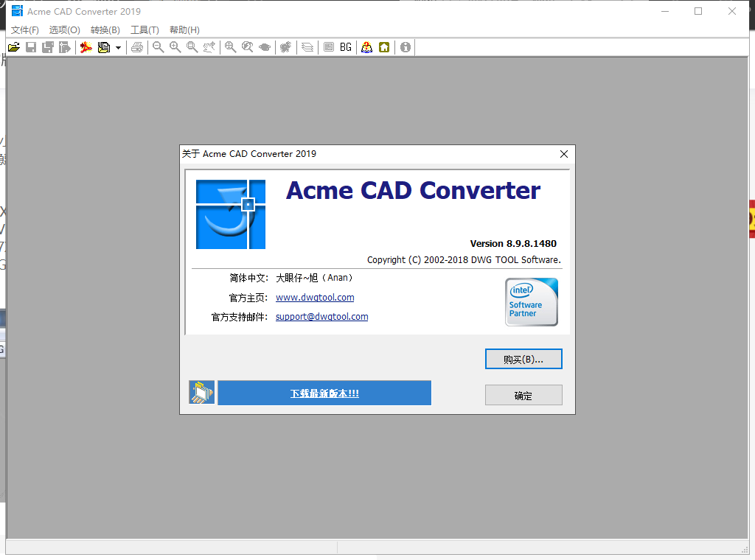Click the www.dwgtool.com homepage link
The image size is (755, 560).
click(x=315, y=298)
